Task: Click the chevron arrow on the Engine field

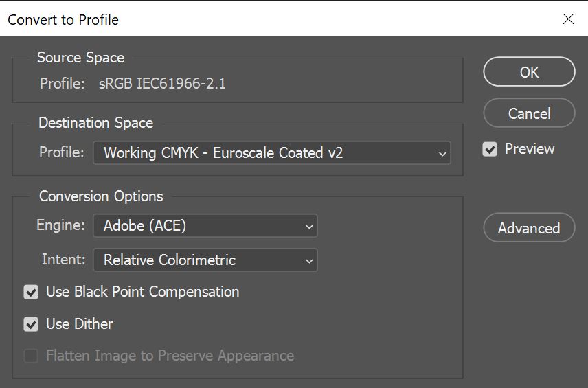Action: 309,226
